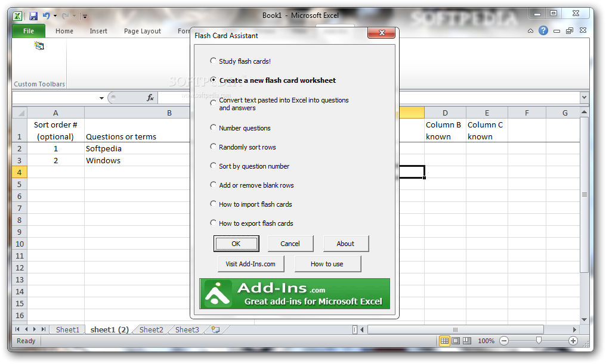Click Cancel in Flash Card Assistant

[x=290, y=244]
